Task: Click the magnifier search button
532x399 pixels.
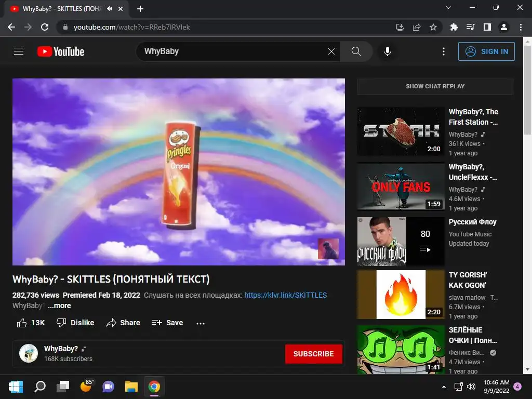Action: coord(356,51)
